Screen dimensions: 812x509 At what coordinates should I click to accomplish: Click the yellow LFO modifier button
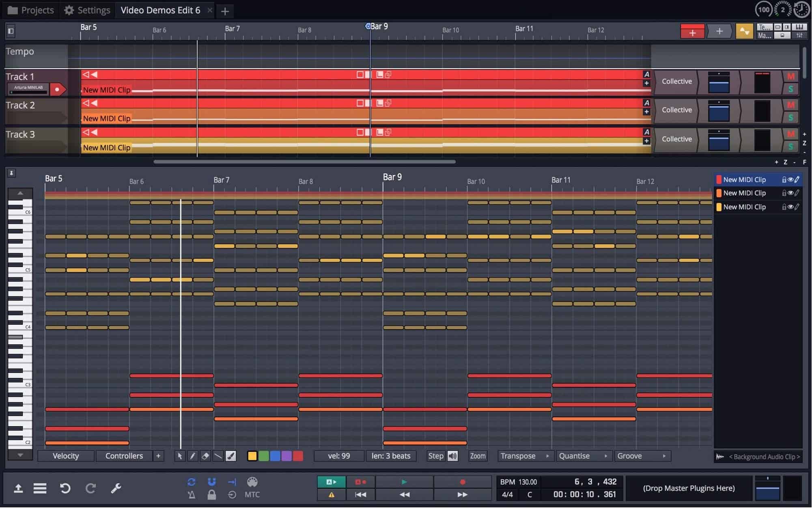744,31
